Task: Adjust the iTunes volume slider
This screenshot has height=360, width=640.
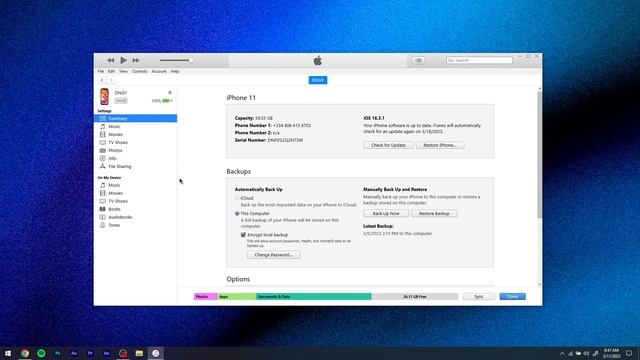Action: click(x=176, y=60)
